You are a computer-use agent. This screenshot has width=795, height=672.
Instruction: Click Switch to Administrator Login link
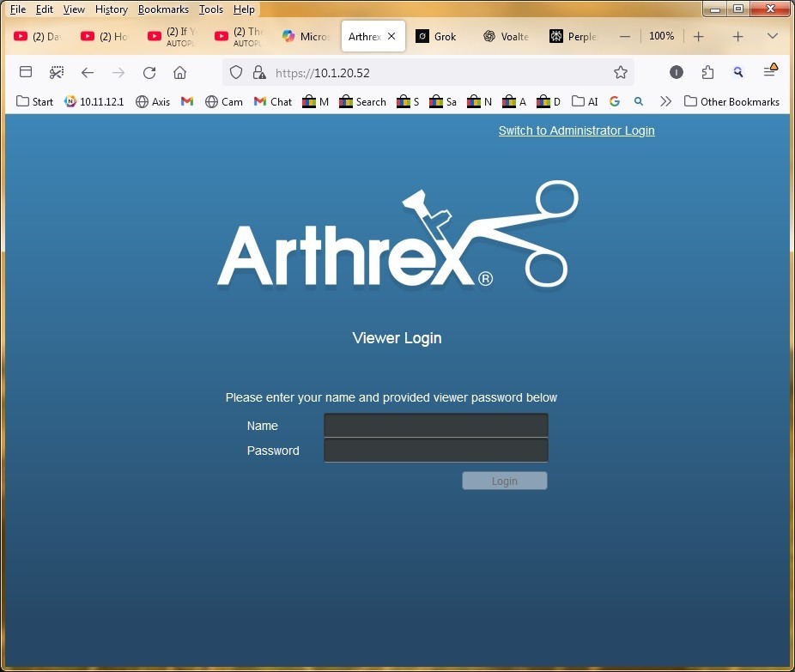[576, 130]
